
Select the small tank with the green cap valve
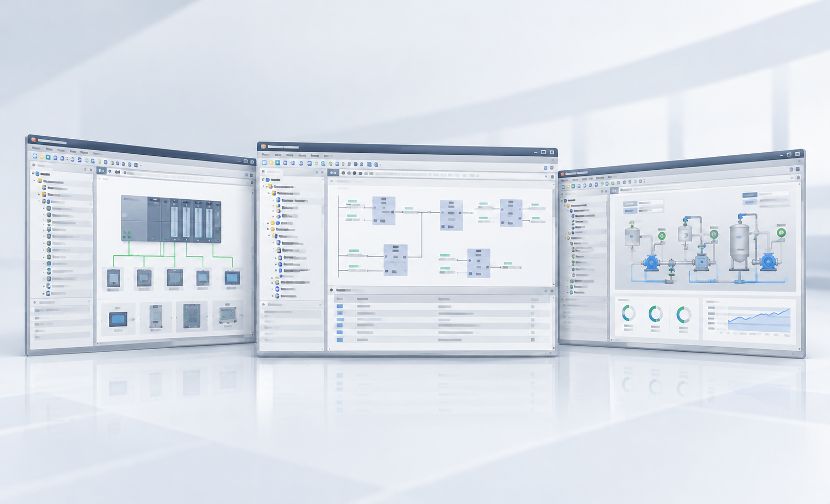point(632,235)
